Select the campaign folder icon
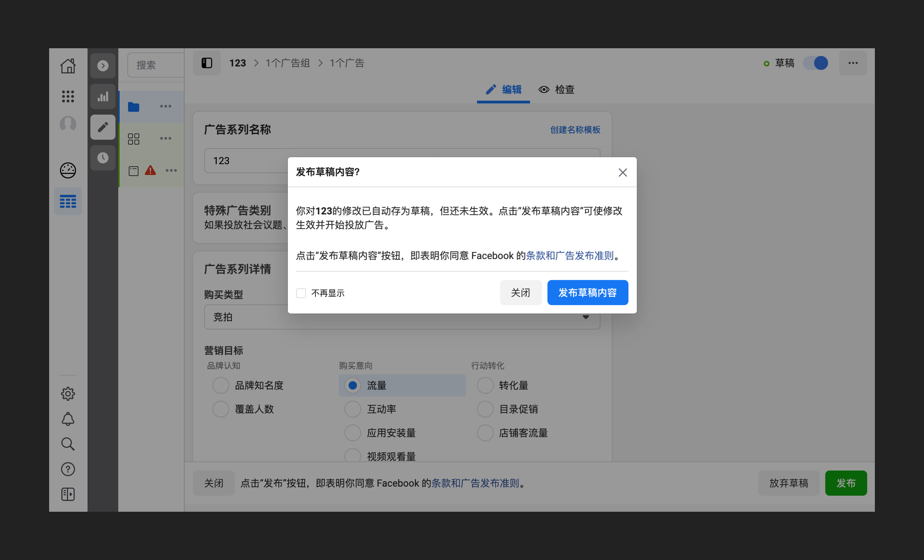Viewport: 924px width, 560px height. (134, 106)
